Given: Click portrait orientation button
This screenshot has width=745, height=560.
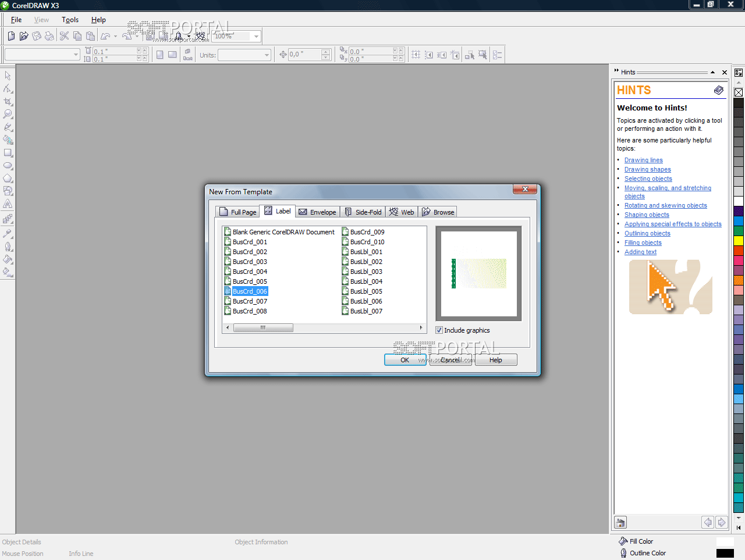Looking at the screenshot, I should point(159,55).
